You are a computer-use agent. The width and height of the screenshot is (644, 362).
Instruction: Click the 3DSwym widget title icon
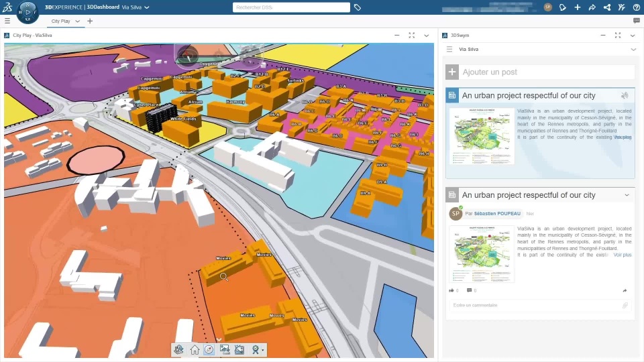(445, 36)
